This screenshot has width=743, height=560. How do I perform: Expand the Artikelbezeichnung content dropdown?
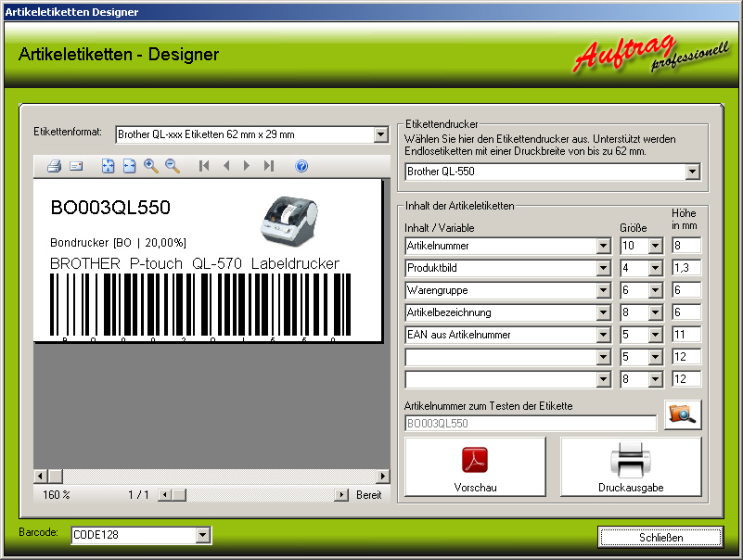point(603,312)
